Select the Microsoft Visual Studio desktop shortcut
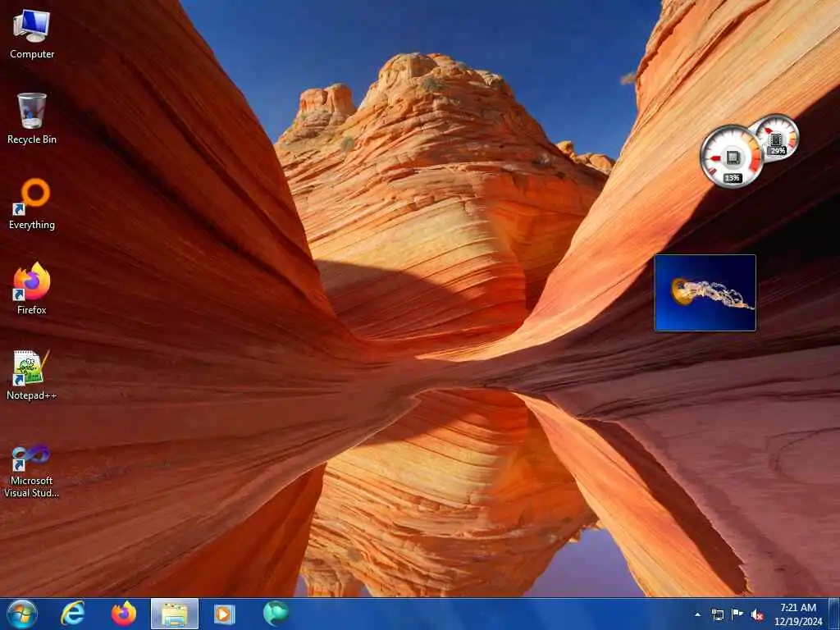This screenshot has height=630, width=840. pos(32,471)
